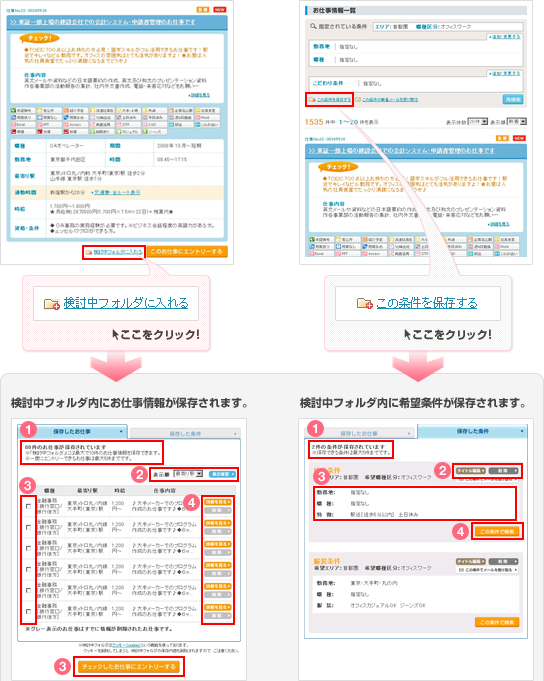Click the large この条件を保存する link in the callout

(426, 303)
